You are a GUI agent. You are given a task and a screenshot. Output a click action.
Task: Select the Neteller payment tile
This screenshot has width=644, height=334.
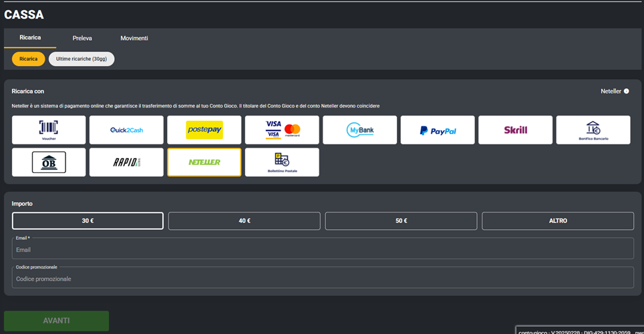204,162
